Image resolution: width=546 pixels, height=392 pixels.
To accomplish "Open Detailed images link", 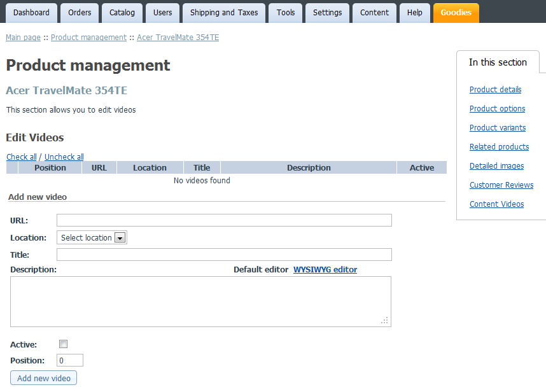I will click(496, 166).
